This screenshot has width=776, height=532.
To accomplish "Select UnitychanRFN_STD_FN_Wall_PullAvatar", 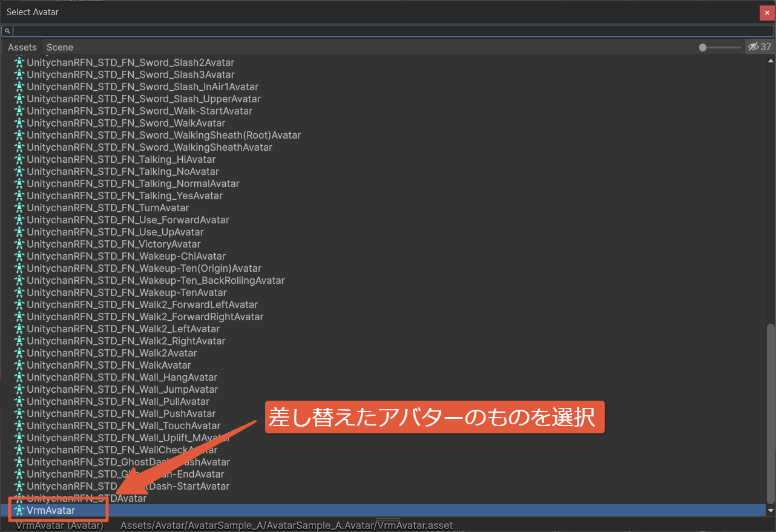I will pos(118,401).
